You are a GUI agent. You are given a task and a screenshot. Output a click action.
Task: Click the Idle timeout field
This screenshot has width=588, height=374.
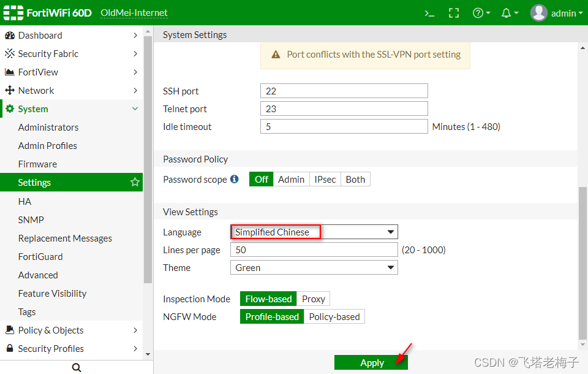(344, 126)
